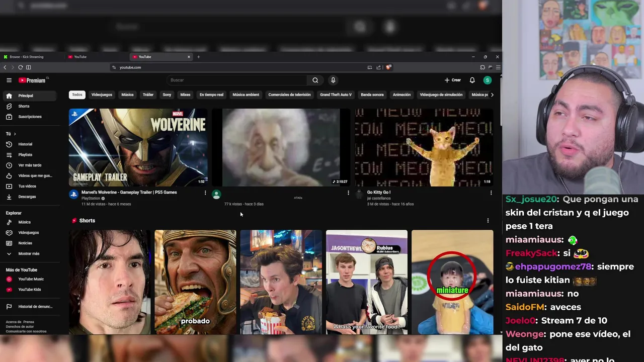The image size is (644, 362).
Task: Click Derechos de autor footer link
Action: [20, 327]
